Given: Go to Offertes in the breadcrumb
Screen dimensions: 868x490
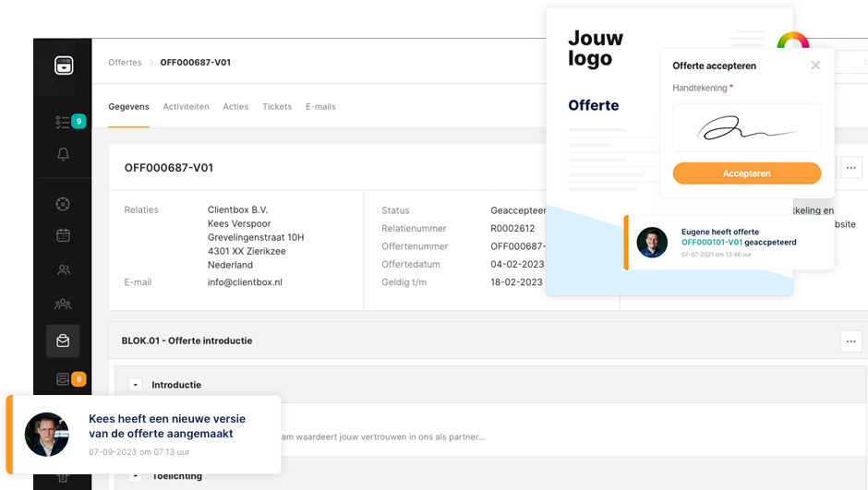Looking at the screenshot, I should tap(125, 63).
